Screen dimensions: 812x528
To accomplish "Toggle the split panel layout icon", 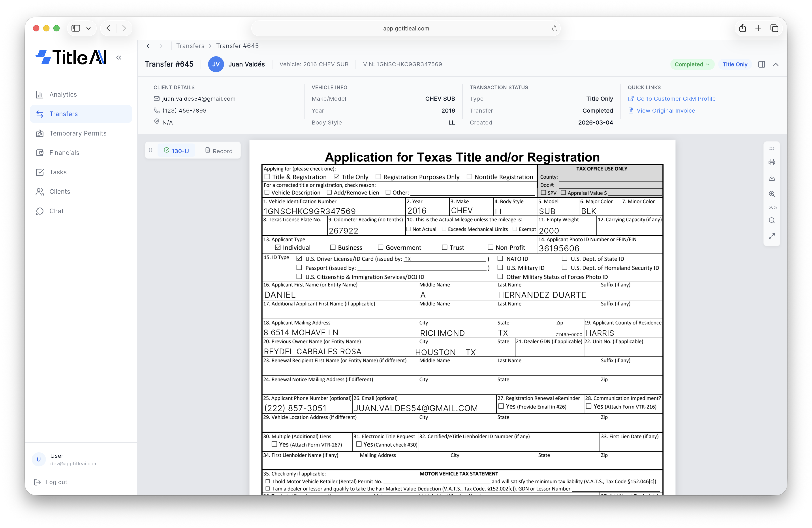I will click(761, 64).
